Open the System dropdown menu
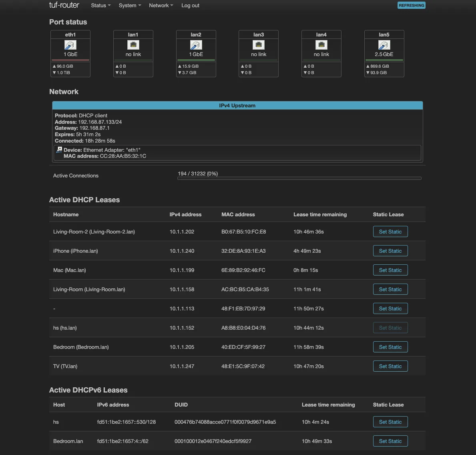476x455 pixels. 129,5
